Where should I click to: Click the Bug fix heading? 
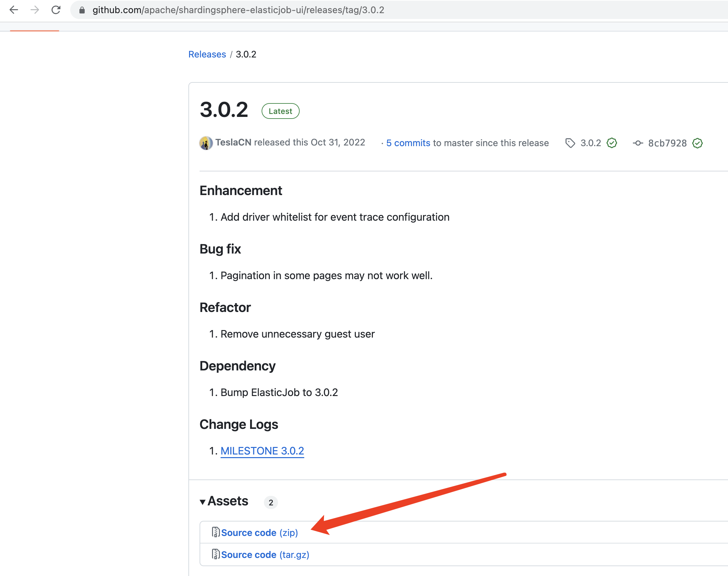point(220,249)
